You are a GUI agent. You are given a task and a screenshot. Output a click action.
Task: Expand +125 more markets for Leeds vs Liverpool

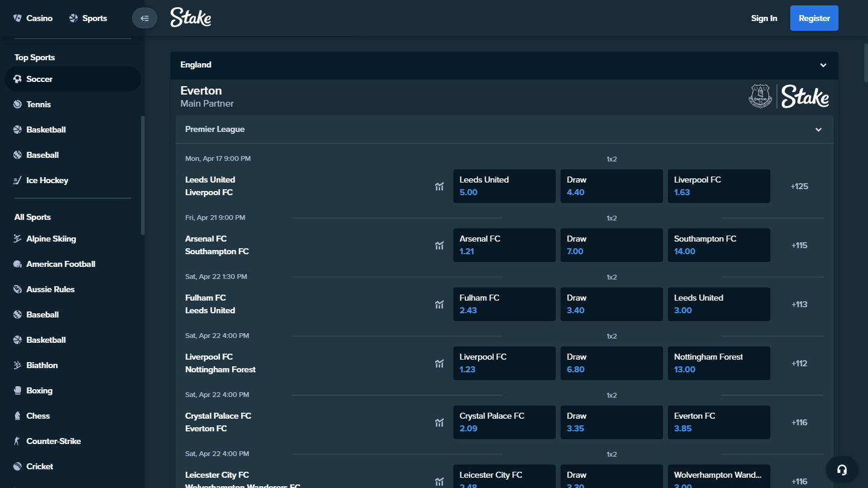point(799,186)
